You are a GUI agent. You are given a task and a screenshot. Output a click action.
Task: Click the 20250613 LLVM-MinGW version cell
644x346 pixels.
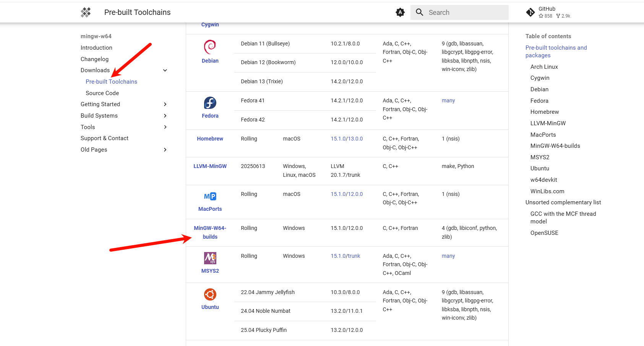[253, 166]
